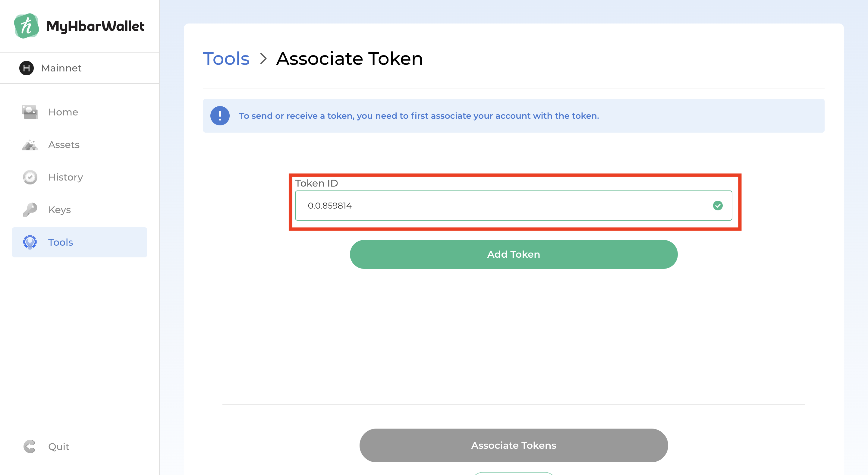This screenshot has height=475, width=868.
Task: Click the Tools gear icon
Action: tap(30, 242)
